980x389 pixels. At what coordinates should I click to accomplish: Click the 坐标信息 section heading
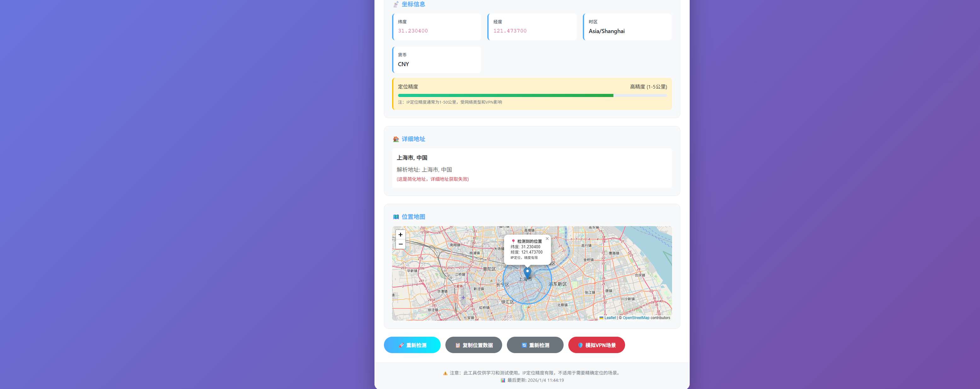(413, 4)
